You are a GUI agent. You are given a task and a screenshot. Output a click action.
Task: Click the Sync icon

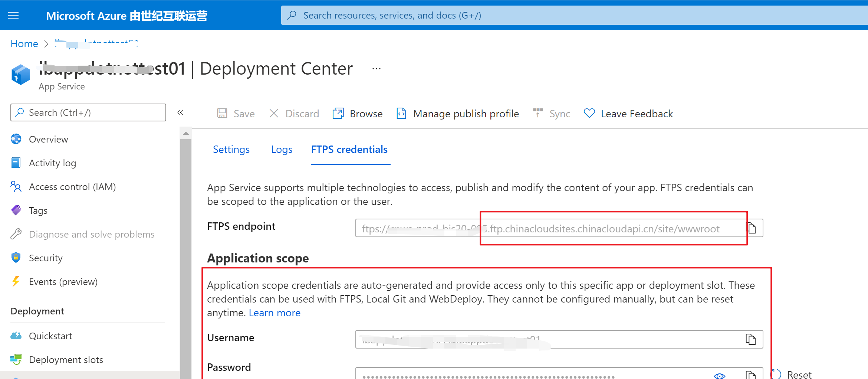[538, 113]
